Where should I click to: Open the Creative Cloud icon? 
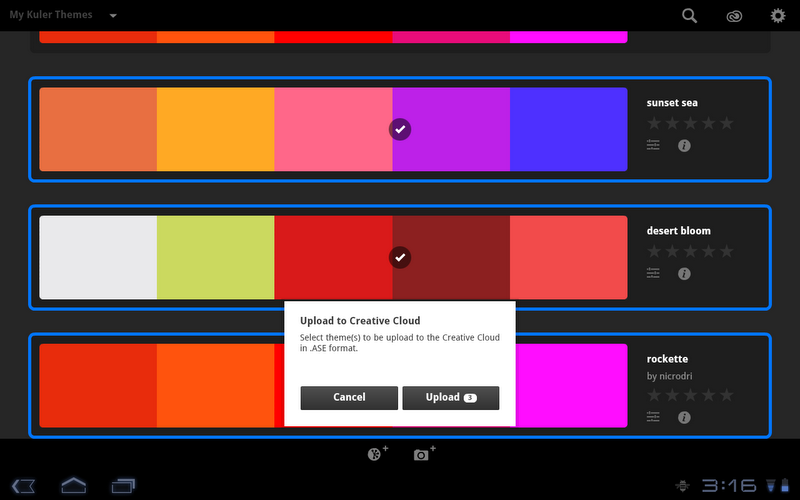734,16
